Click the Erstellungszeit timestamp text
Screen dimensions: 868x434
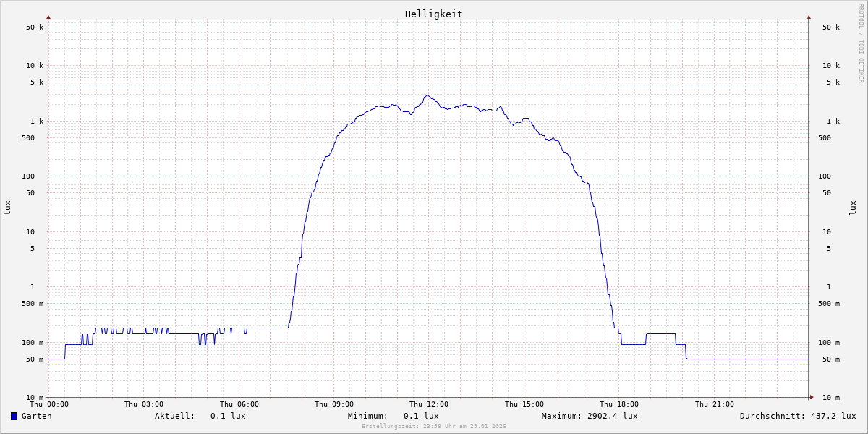point(433,426)
